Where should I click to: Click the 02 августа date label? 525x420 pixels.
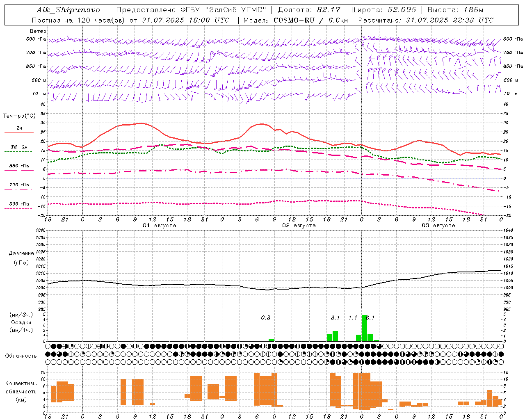coord(299,226)
